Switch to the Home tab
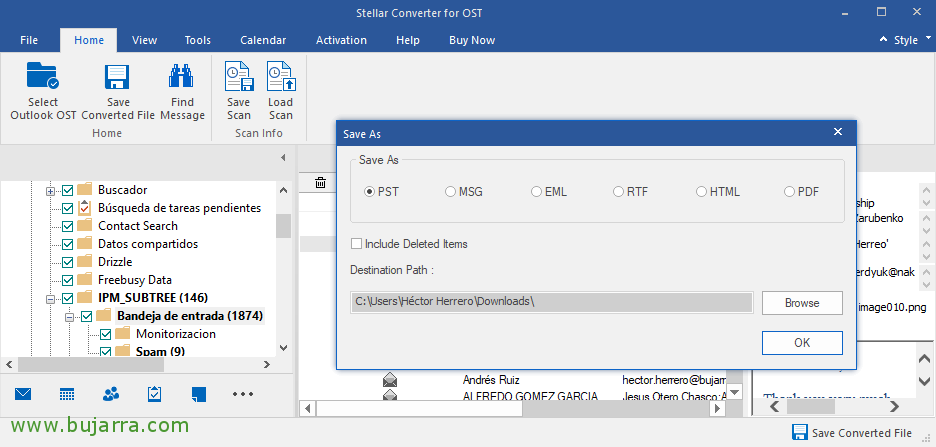 pyautogui.click(x=89, y=40)
